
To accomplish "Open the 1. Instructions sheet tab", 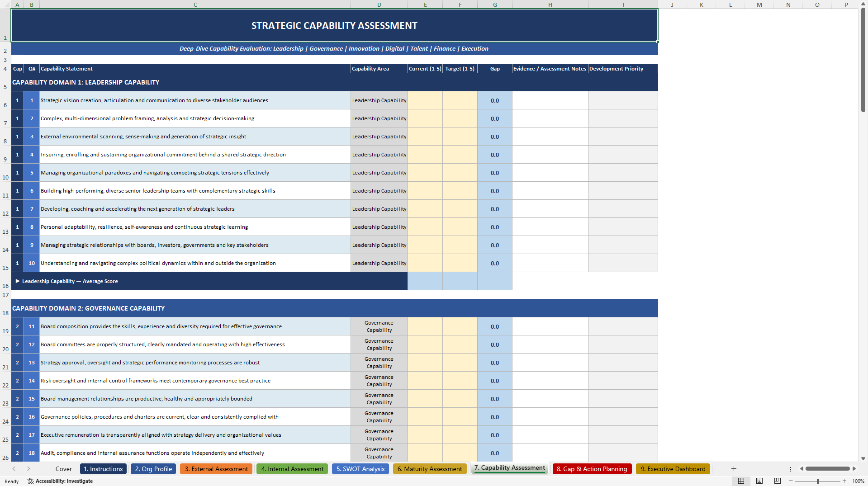I will [x=103, y=469].
